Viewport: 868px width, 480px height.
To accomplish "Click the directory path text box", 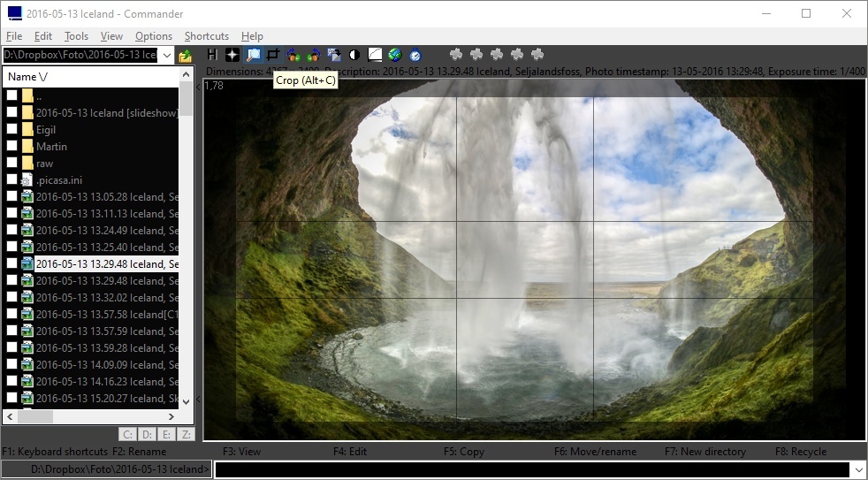I will point(80,56).
